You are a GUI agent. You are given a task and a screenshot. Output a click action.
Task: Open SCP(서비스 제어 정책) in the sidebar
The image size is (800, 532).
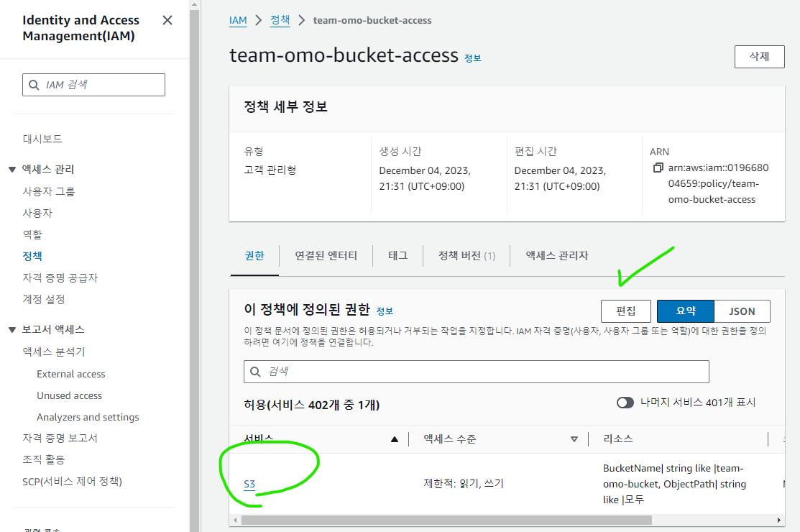[x=73, y=481]
